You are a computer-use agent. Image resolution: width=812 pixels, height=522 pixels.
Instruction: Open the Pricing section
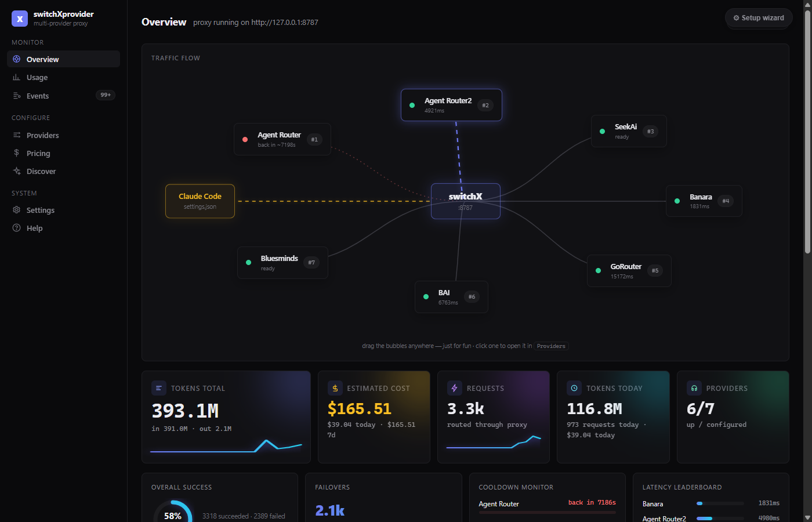(63, 153)
